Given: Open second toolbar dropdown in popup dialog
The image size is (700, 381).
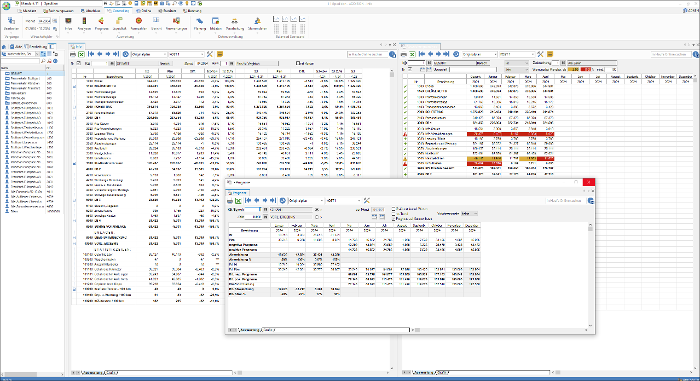Looking at the screenshot, I should (343, 201).
